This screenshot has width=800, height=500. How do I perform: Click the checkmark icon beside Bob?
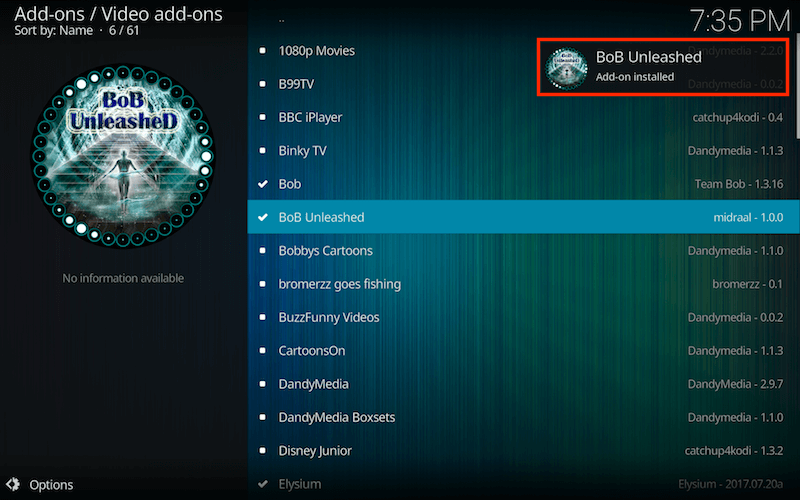coord(263,184)
